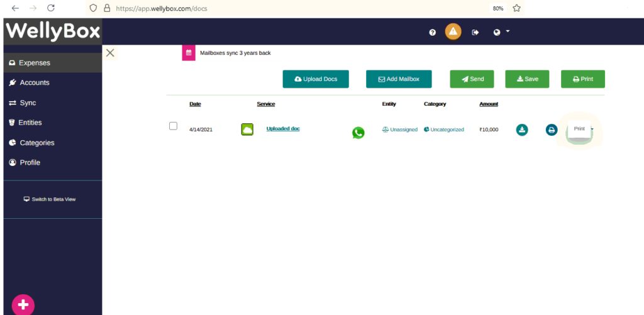Viewport: 644px width, 315px height.
Task: Open the Uploaded doc link
Action: (x=283, y=128)
